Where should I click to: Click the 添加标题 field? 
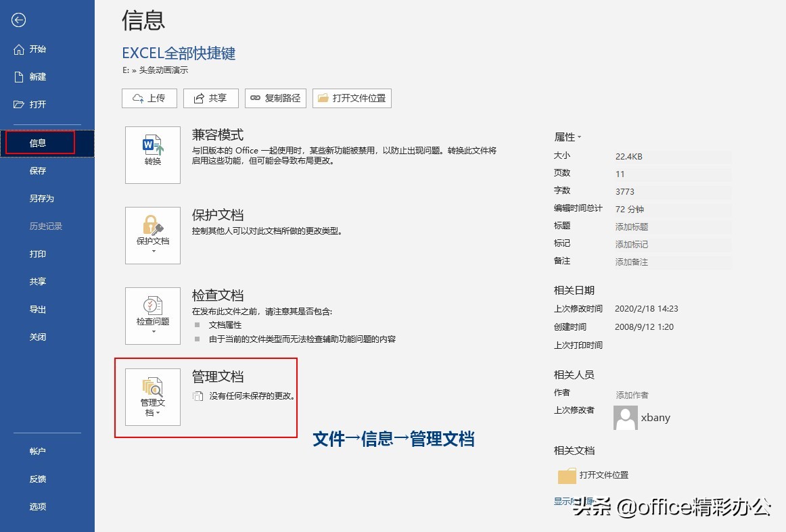coord(673,227)
